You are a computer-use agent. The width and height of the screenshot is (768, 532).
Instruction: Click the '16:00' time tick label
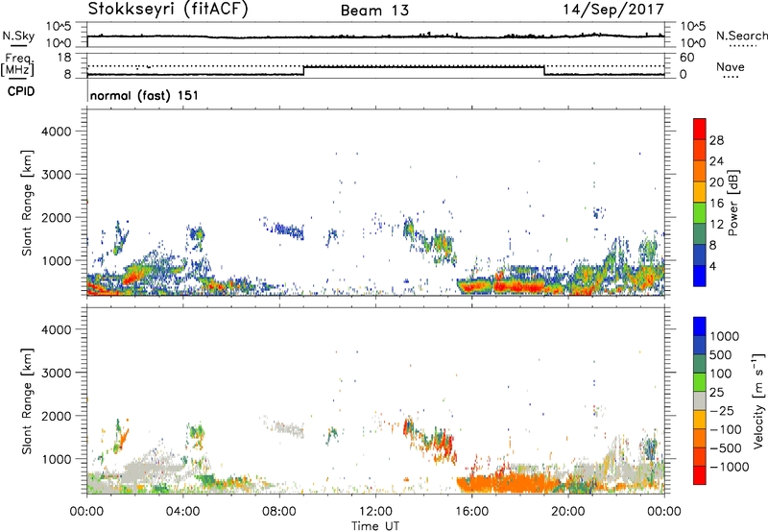[471, 512]
